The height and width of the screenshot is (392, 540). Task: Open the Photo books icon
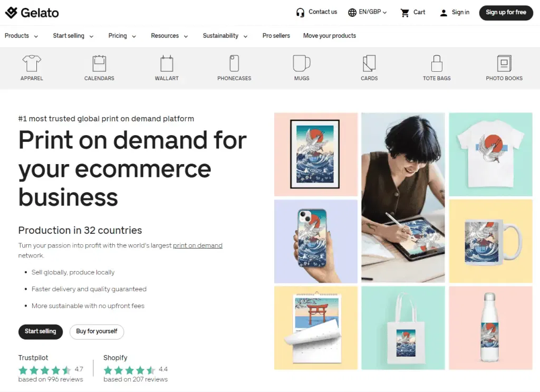pos(504,64)
